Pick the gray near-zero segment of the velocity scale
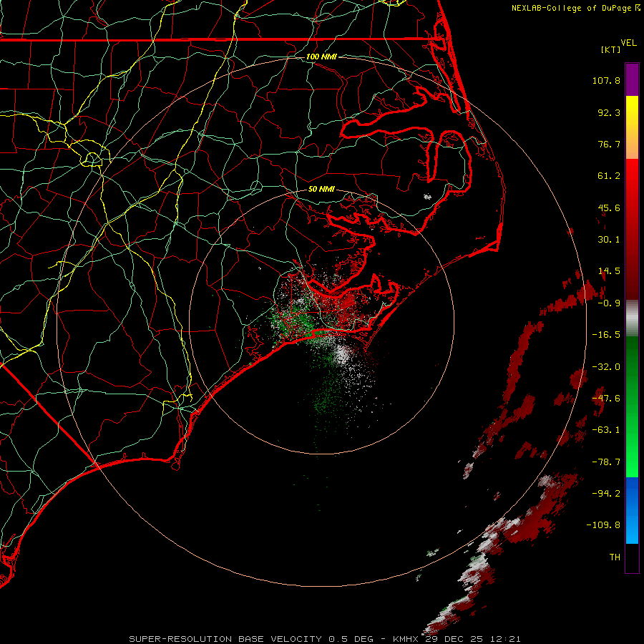The image size is (644, 644). pyautogui.click(x=632, y=318)
